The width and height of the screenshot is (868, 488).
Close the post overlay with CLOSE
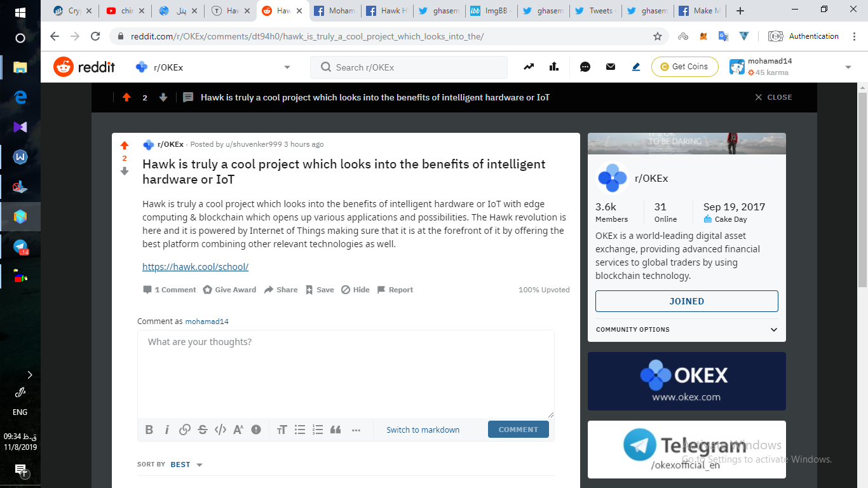773,97
